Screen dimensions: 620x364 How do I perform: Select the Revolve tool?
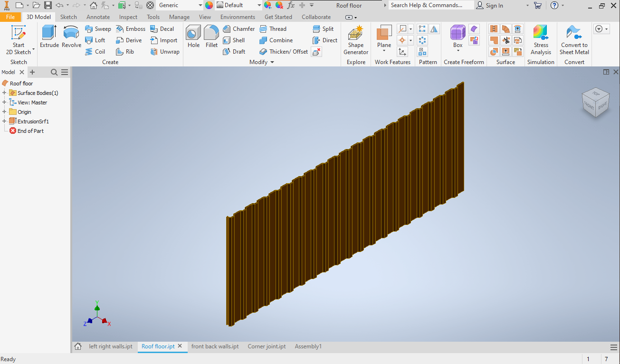72,37
